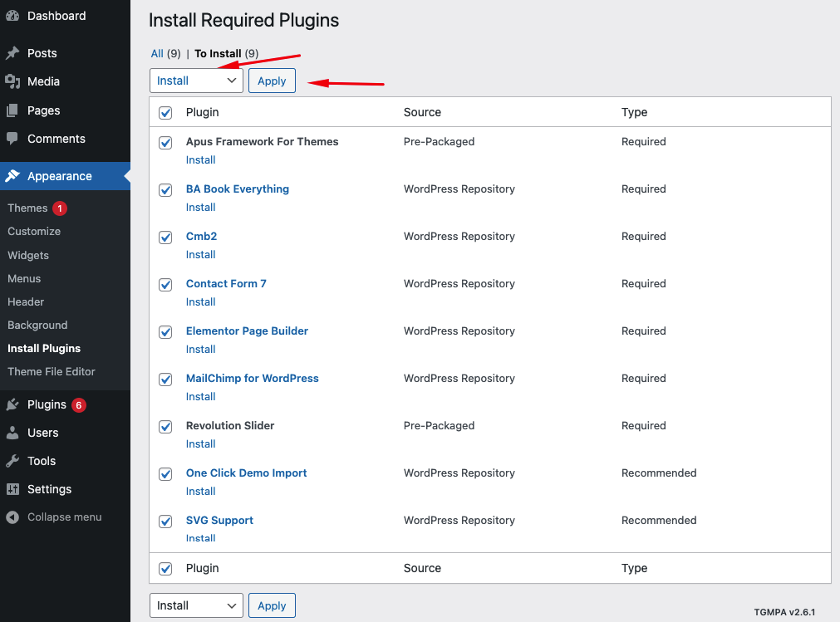Open Theme File Editor submenu item
Viewport: 840px width, 622px height.
[x=52, y=371]
